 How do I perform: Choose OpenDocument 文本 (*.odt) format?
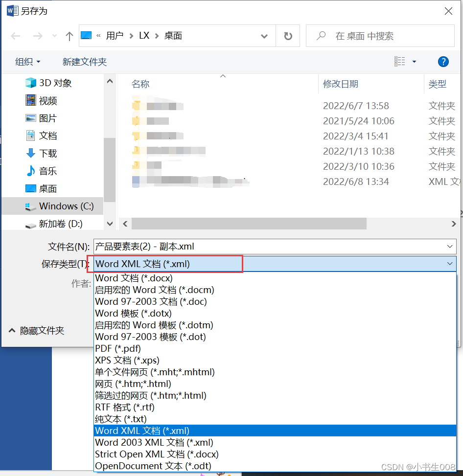[275, 466]
